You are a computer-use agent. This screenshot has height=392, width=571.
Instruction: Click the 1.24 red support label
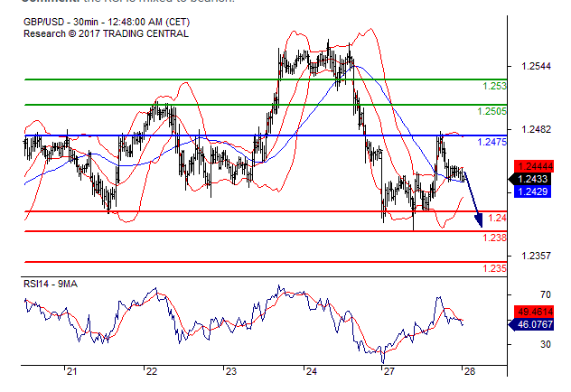[497, 218]
